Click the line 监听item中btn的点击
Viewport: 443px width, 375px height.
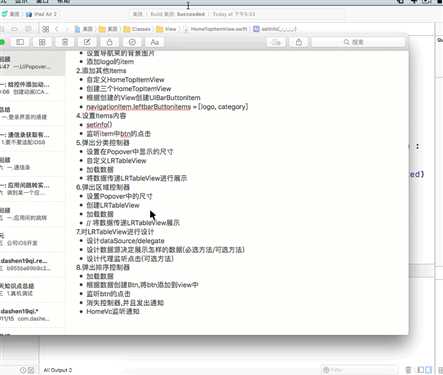tap(119, 134)
